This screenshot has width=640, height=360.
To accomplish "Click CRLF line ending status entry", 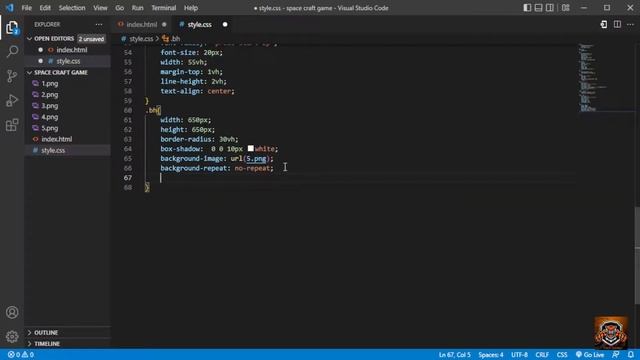I will pos(542,355).
